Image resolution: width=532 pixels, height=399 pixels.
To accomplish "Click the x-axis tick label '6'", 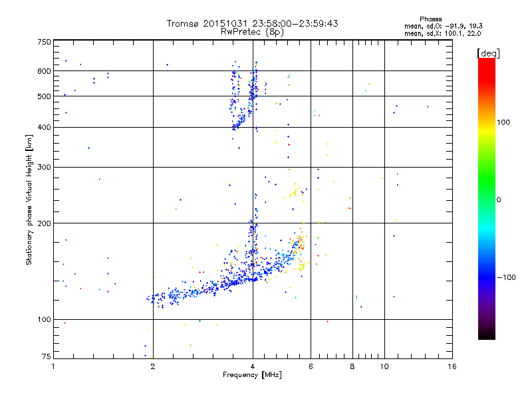I will pyautogui.click(x=311, y=367).
